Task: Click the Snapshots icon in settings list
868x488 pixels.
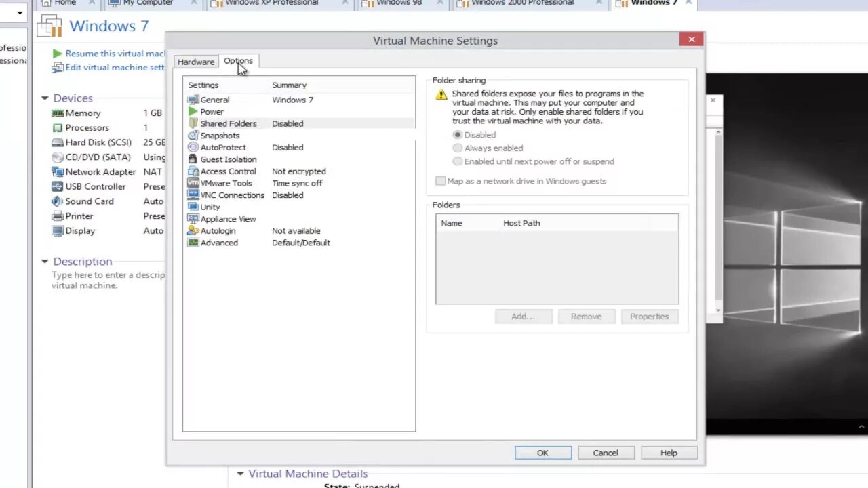Action: click(193, 136)
